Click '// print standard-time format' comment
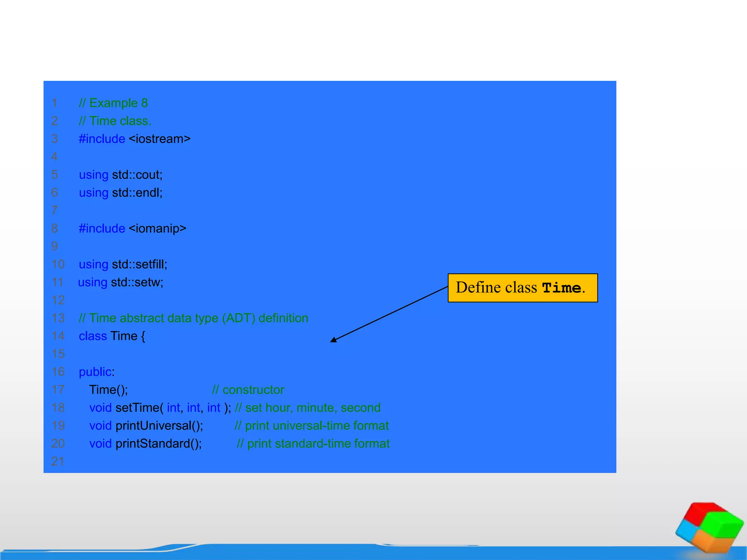 (x=313, y=444)
